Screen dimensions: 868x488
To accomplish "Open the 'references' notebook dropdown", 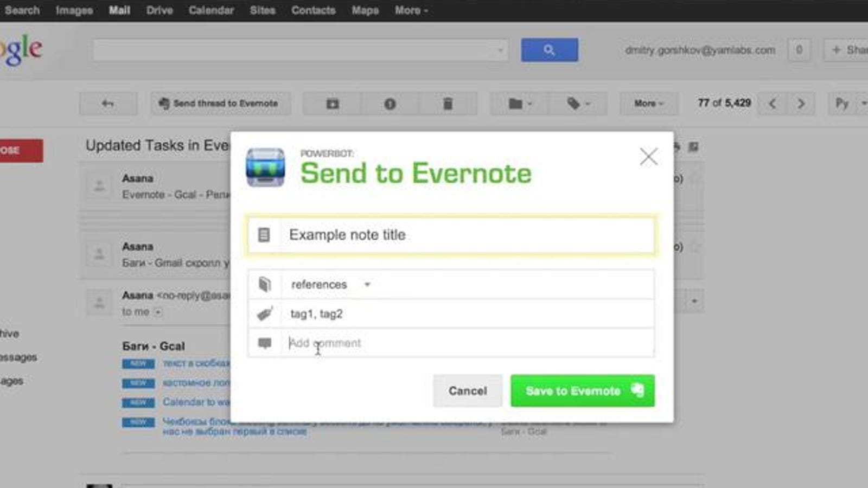I will (331, 284).
